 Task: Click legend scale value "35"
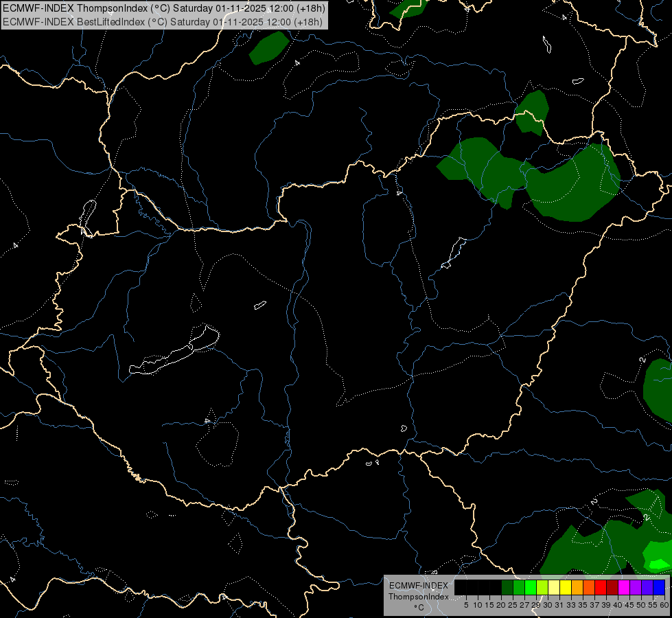pyautogui.click(x=583, y=605)
